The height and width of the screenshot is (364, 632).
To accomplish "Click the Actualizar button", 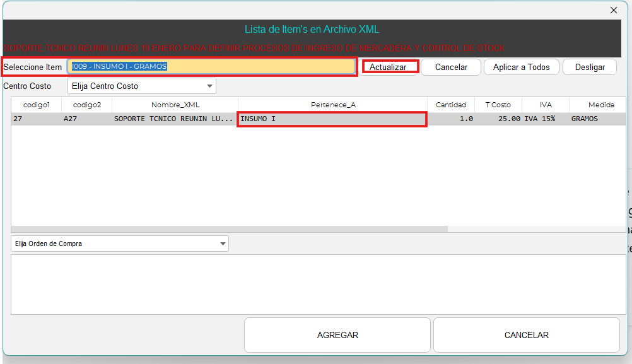I will 388,67.
